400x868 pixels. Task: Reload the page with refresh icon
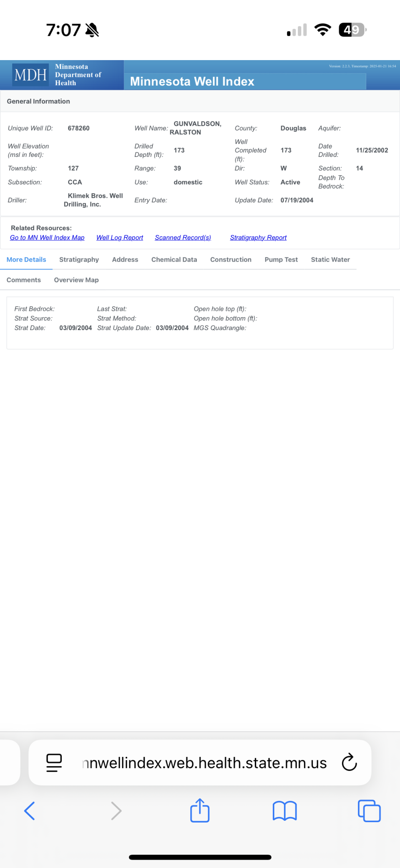349,762
